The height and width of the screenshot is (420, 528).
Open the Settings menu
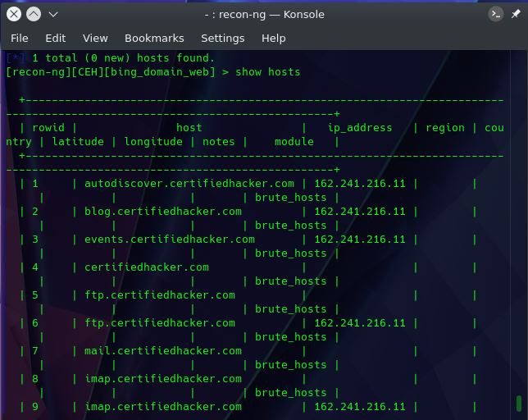pyautogui.click(x=222, y=38)
